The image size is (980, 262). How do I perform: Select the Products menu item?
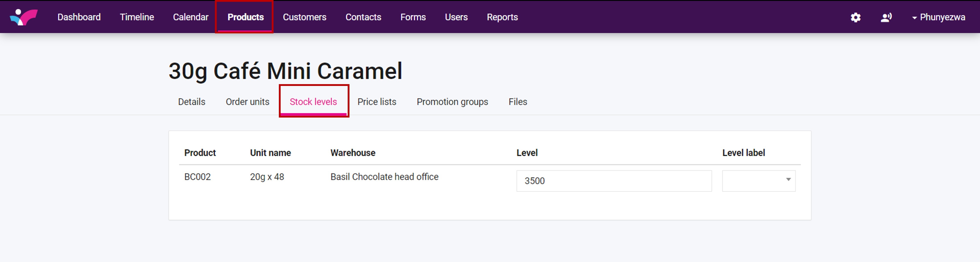click(x=245, y=17)
